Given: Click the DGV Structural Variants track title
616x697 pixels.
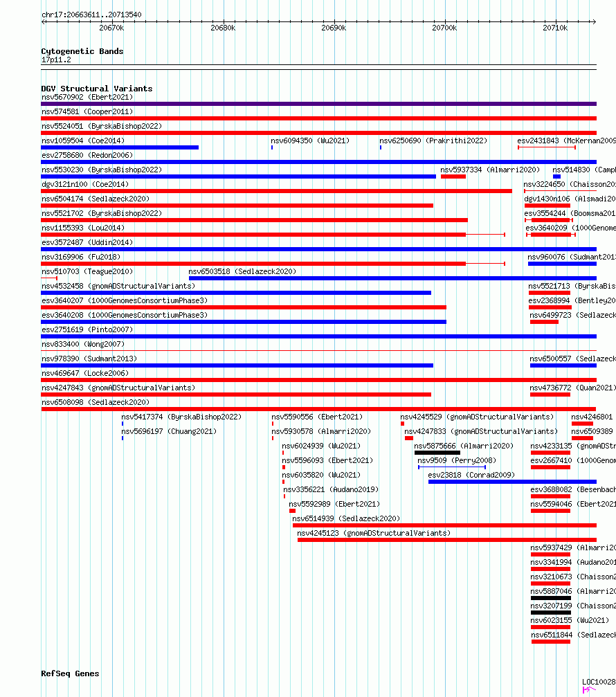Looking at the screenshot, I should click(x=97, y=89).
